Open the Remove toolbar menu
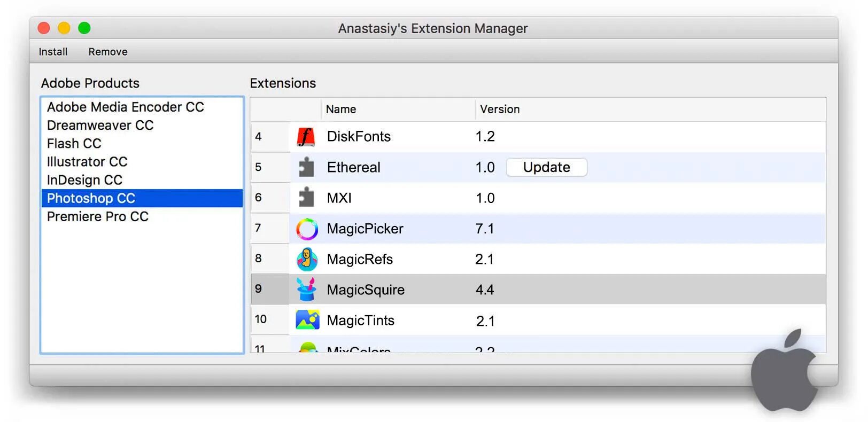Image resolution: width=868 pixels, height=422 pixels. [108, 52]
